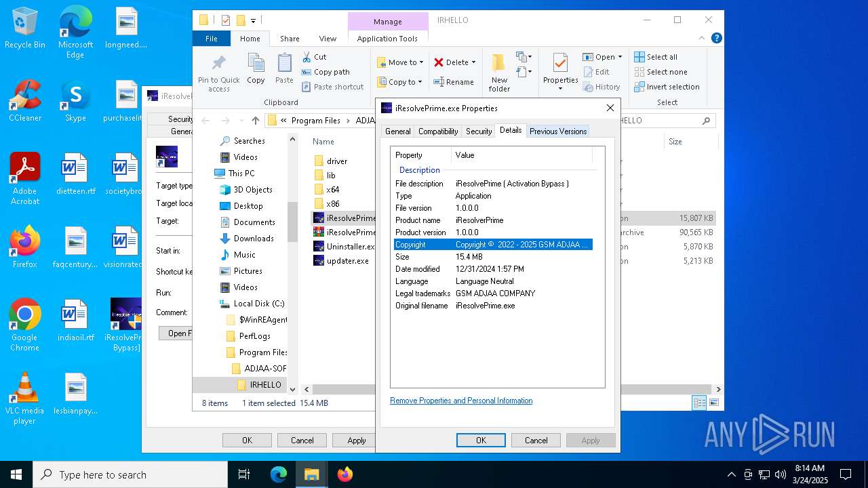Open the Copy to dropdown

coord(399,82)
